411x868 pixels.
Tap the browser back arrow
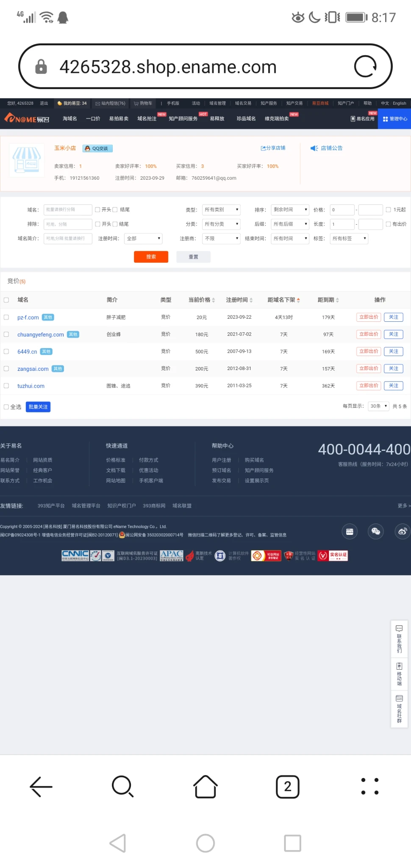(x=41, y=787)
